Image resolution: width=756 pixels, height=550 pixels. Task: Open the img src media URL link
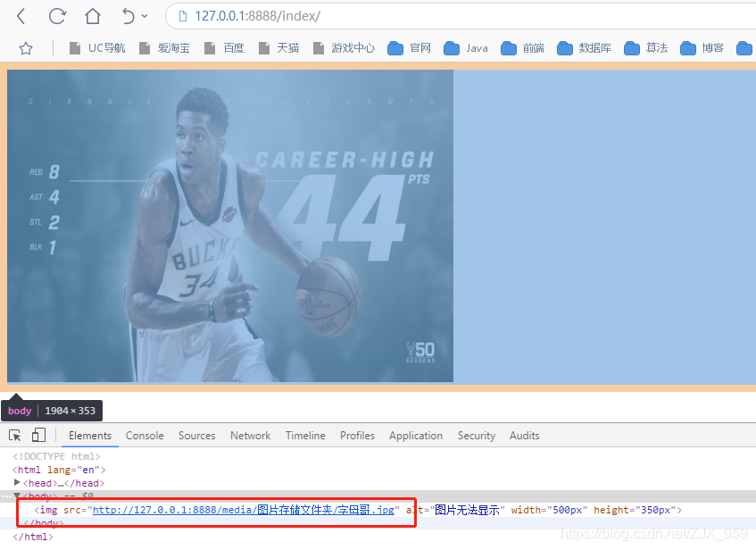coord(244,510)
